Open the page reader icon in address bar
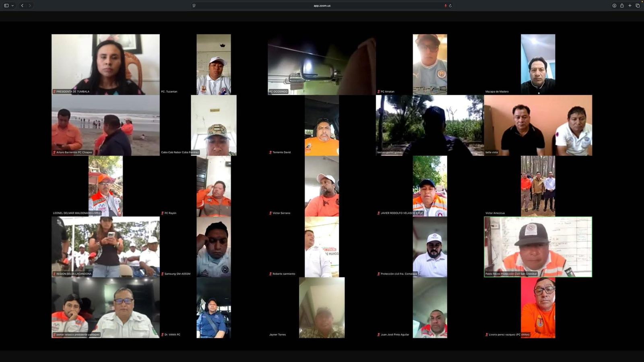644x362 pixels. [194, 6]
